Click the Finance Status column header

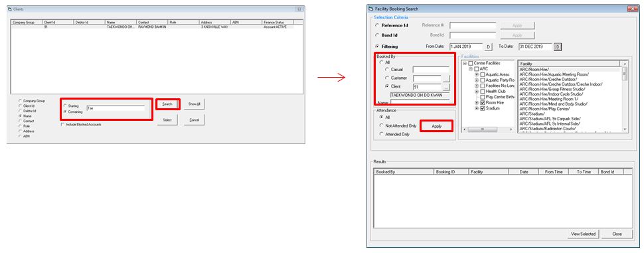[278, 22]
